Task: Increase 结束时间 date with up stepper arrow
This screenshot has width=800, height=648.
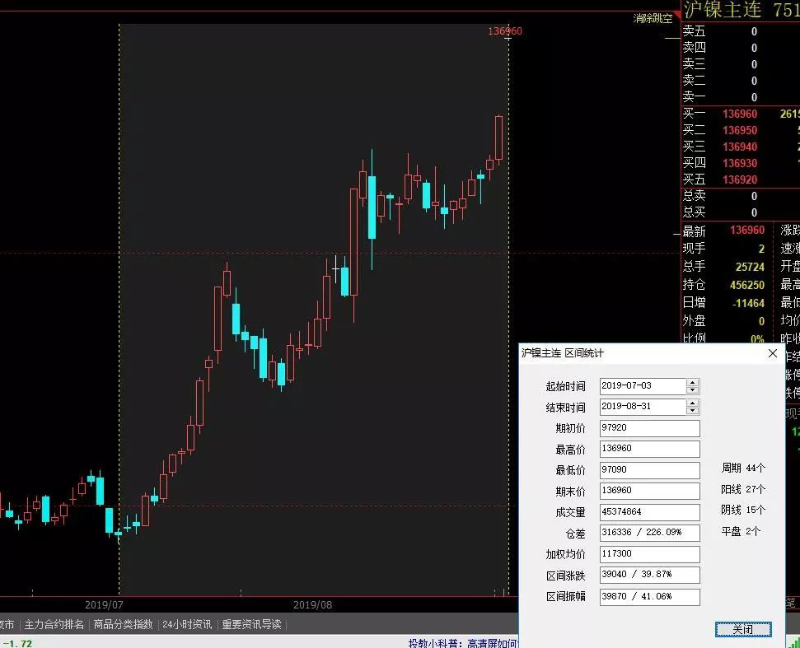Action: point(693,403)
